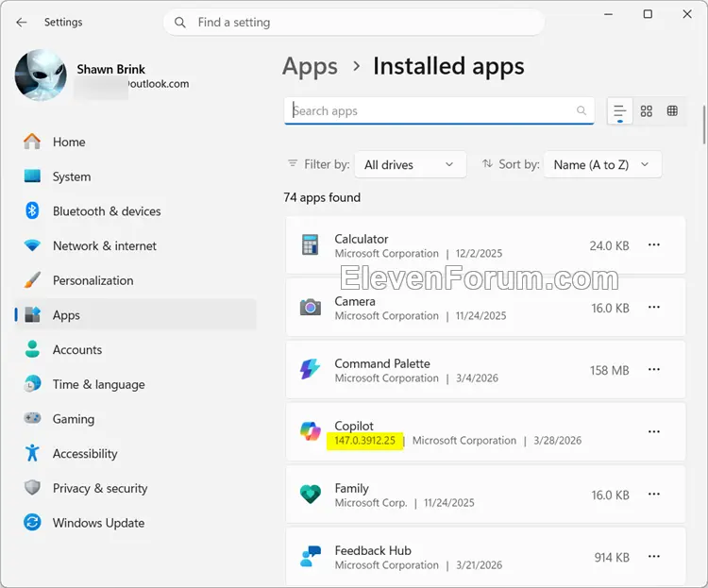Screen dimensions: 708x588
Task: Open more options for Family
Action: pyautogui.click(x=654, y=494)
